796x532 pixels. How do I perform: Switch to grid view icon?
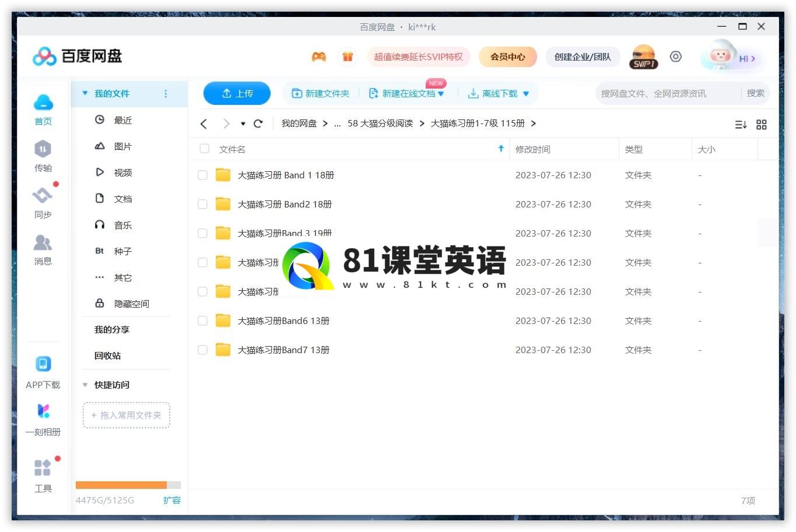click(762, 124)
